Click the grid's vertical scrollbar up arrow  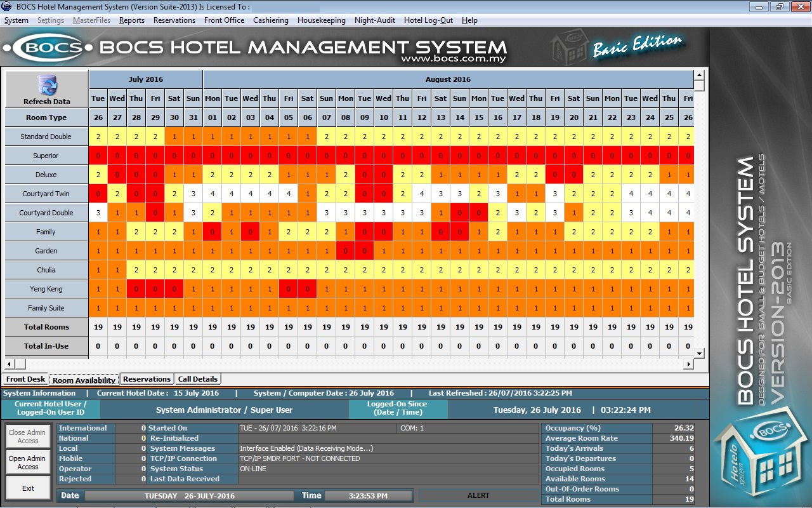click(x=699, y=76)
